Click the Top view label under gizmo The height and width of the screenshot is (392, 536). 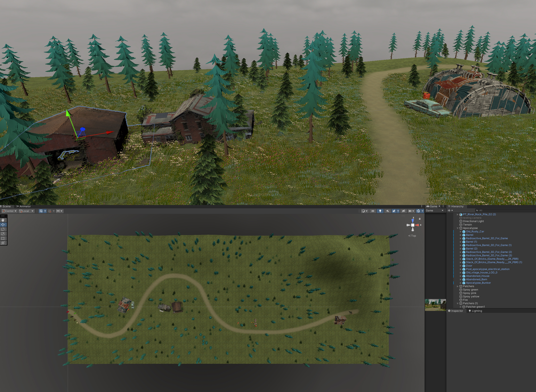pyautogui.click(x=413, y=236)
